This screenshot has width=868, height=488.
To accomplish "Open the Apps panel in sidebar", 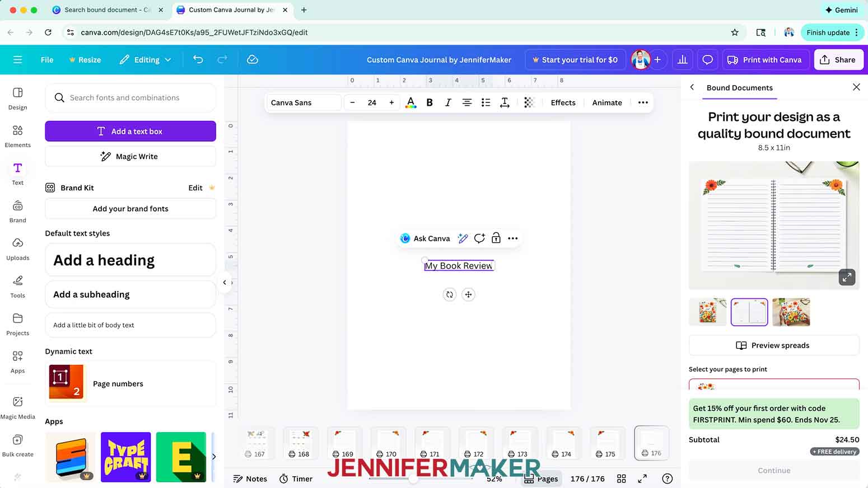I will 17,362.
